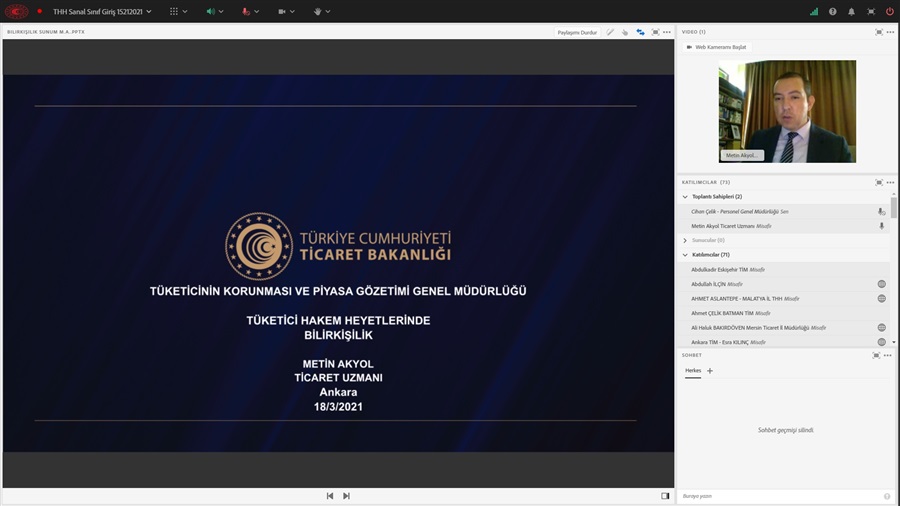Toggle the speaker audio icon
Screen dimensions: 900x506
pyautogui.click(x=211, y=11)
